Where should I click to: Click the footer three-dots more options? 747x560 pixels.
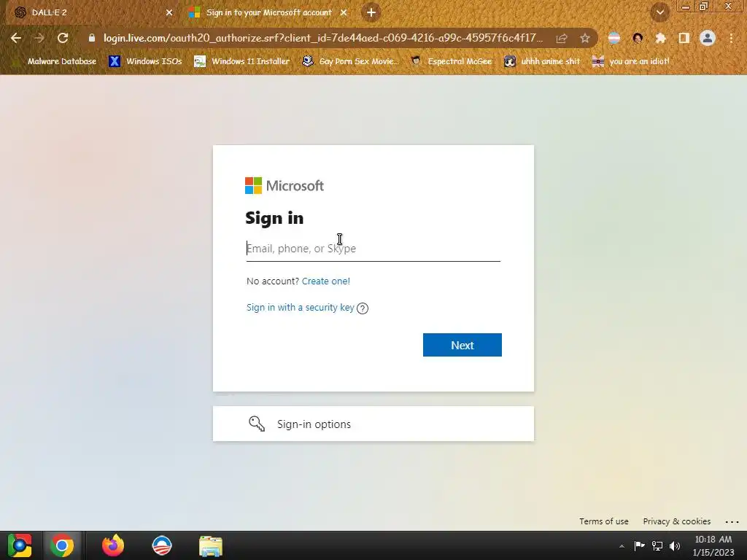[x=732, y=522]
